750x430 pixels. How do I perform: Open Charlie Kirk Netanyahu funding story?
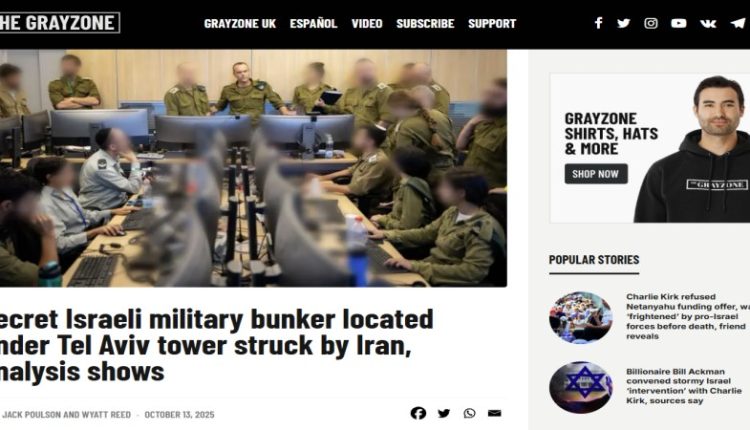687,316
